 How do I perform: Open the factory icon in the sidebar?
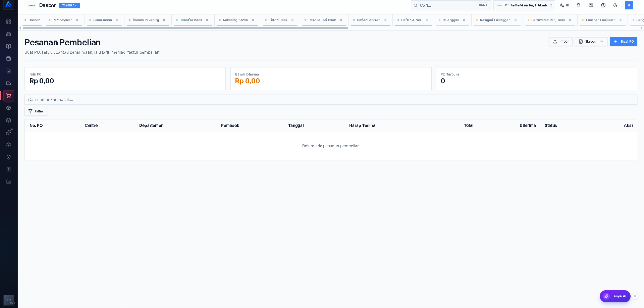click(x=9, y=182)
